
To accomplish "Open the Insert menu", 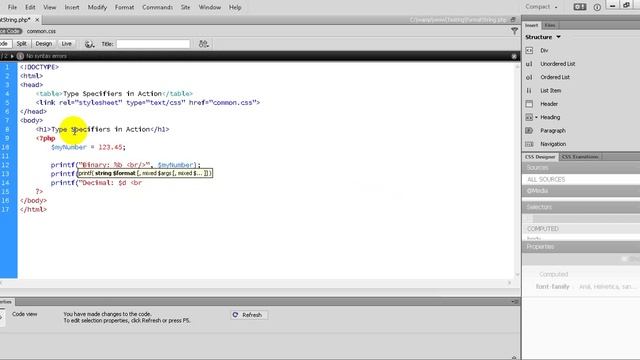I will (72, 7).
